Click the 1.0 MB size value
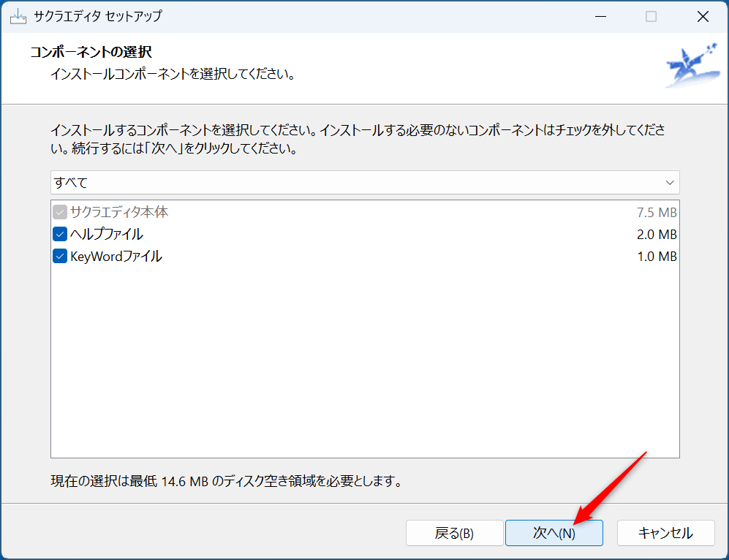729x560 pixels. [657, 256]
